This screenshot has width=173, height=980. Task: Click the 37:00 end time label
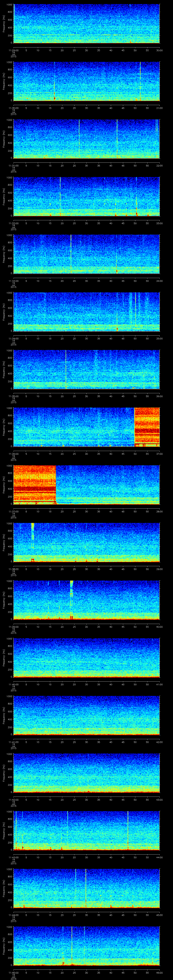click(x=159, y=454)
